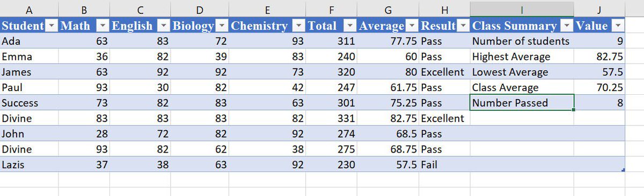644x196 pixels.
Task: Open the Average column filter dropdown
Action: [x=412, y=26]
